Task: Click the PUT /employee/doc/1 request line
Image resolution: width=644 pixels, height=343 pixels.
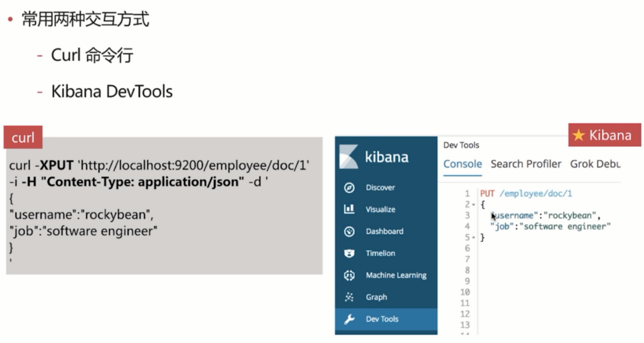Action: (x=526, y=194)
